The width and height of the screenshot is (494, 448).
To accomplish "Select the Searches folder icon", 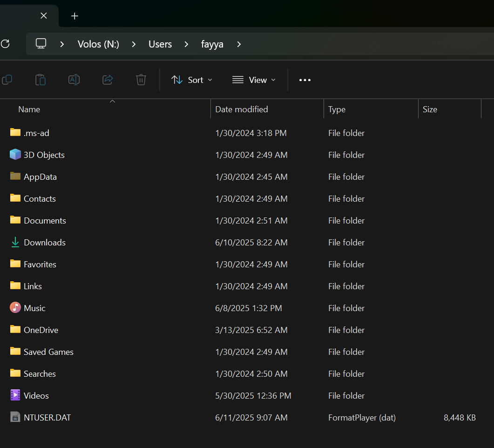I will tap(15, 373).
